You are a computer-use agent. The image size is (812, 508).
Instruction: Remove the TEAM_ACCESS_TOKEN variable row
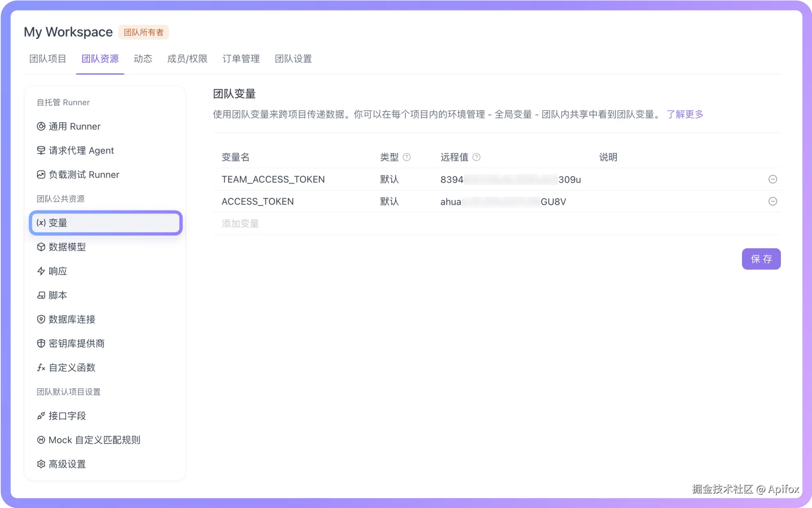click(x=772, y=179)
